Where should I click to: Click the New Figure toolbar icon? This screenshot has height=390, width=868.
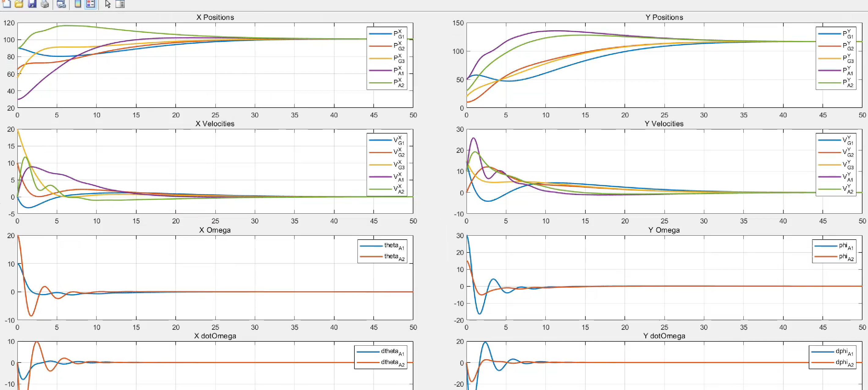[6, 4]
